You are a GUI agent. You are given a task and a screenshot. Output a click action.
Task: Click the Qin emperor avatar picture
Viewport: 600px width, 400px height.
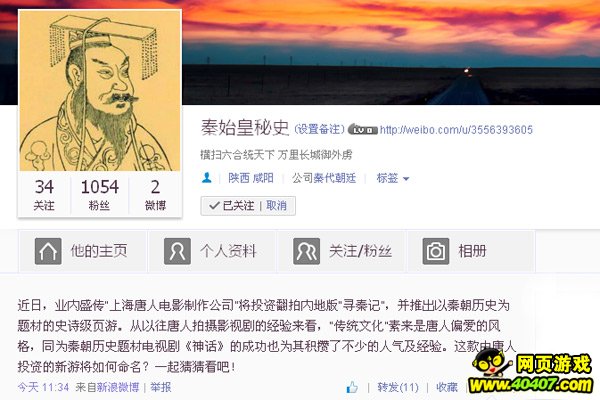click(100, 90)
